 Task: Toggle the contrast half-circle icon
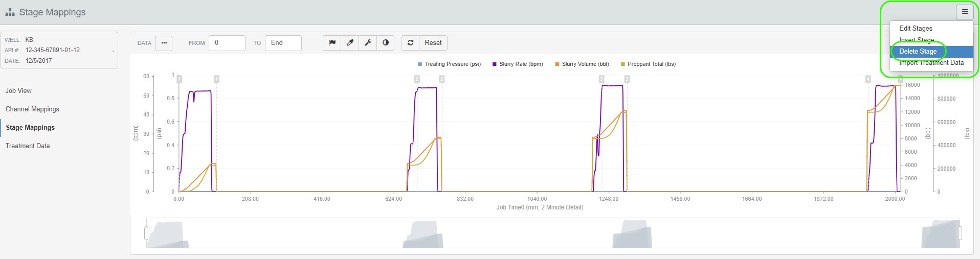pos(386,43)
